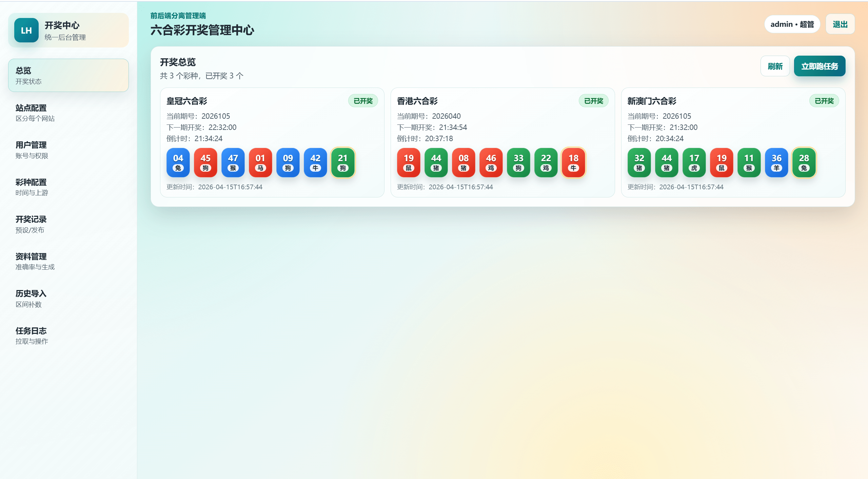Click special ball 28 兔 in 新澳门六合彩
Image resolution: width=868 pixels, height=479 pixels.
804,162
